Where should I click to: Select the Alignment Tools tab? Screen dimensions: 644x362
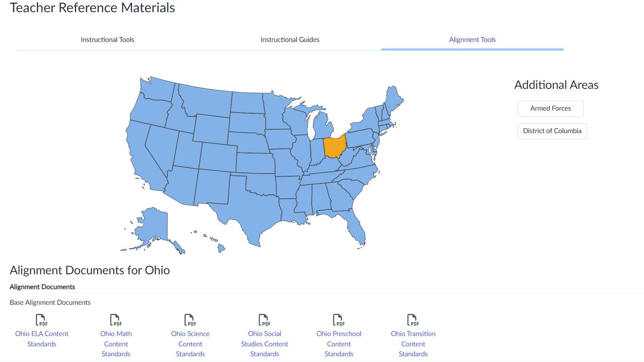(x=472, y=40)
